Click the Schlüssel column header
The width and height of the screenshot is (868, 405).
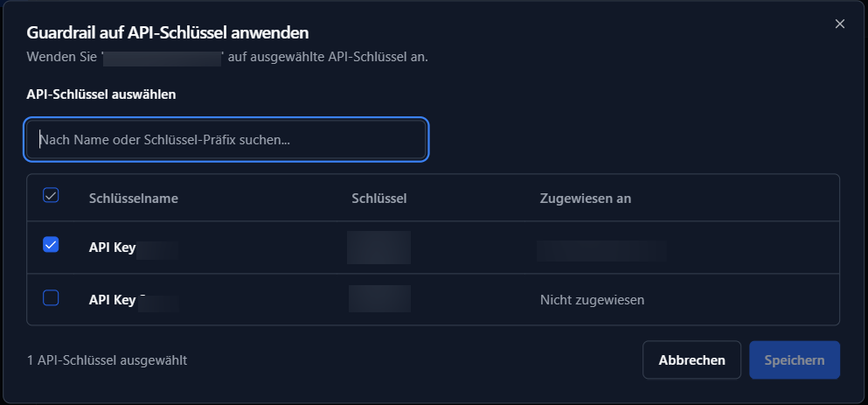coord(378,199)
